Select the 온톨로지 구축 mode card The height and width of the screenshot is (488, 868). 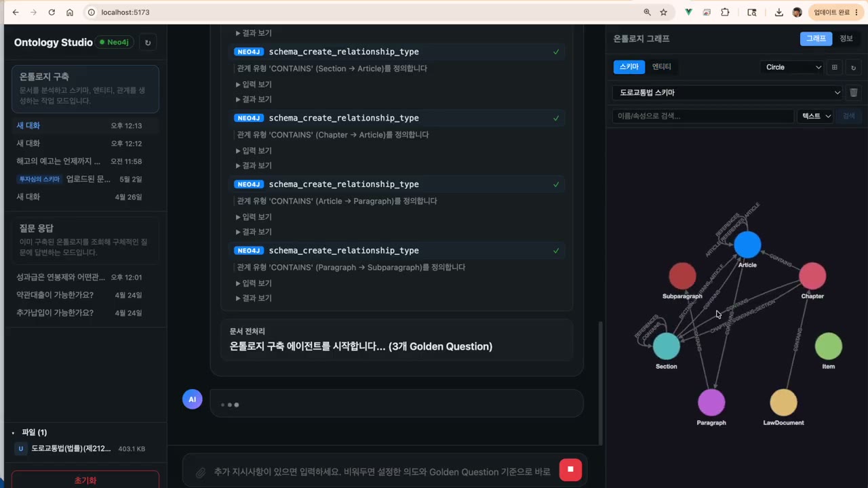point(85,89)
